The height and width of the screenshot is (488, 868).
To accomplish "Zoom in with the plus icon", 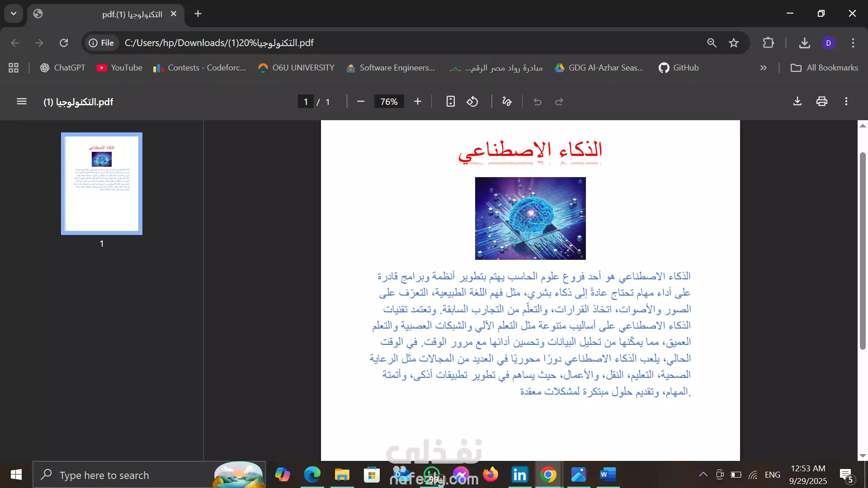I will tap(418, 102).
